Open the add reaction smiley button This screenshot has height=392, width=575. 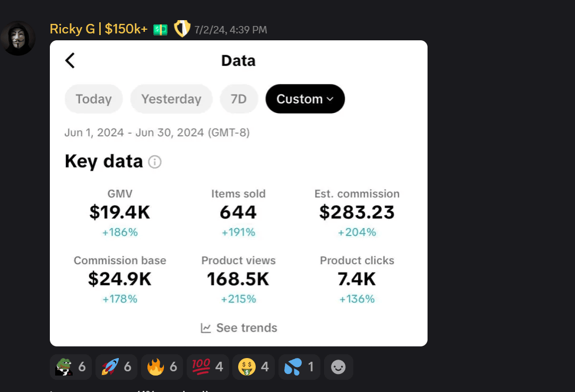click(338, 367)
